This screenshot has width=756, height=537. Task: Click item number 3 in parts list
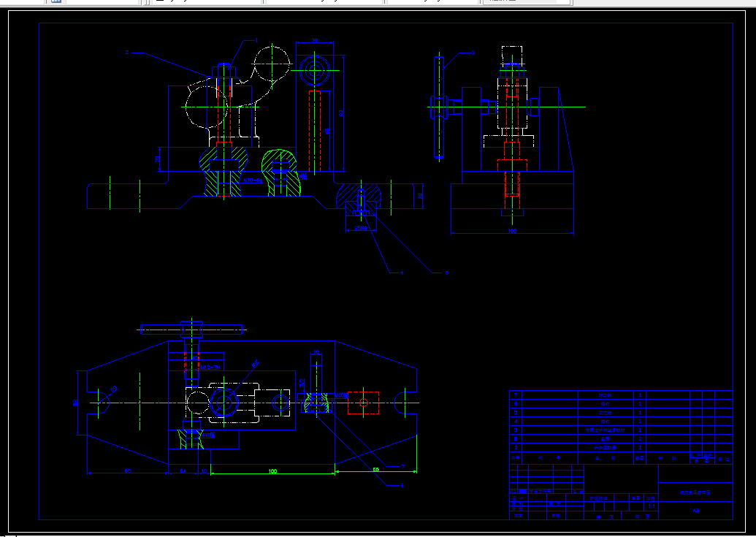[x=516, y=430]
